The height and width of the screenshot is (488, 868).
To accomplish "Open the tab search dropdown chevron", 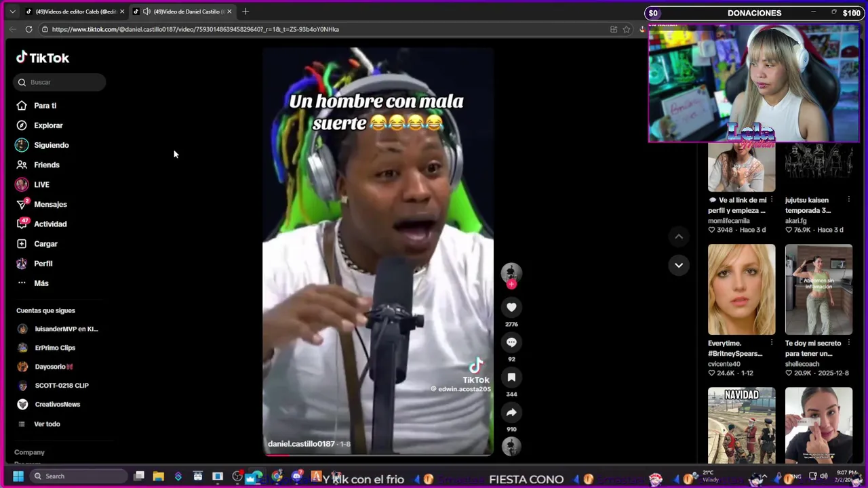I will (x=12, y=12).
